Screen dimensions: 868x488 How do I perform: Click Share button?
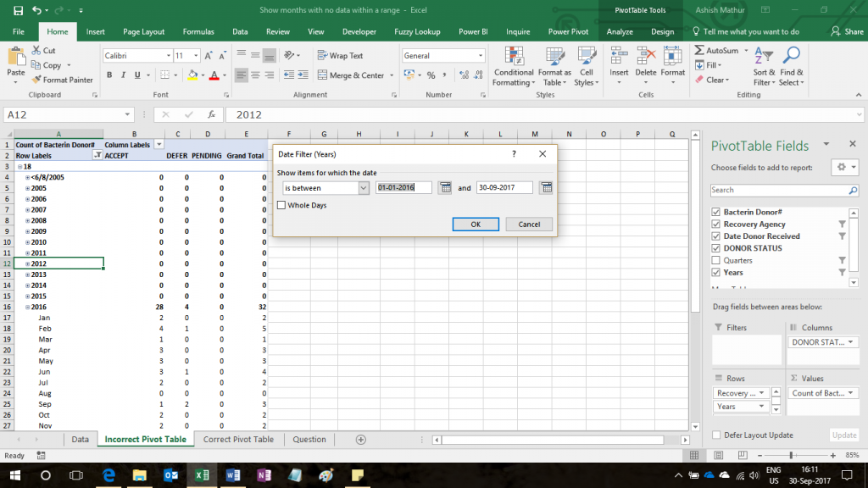[x=848, y=31]
